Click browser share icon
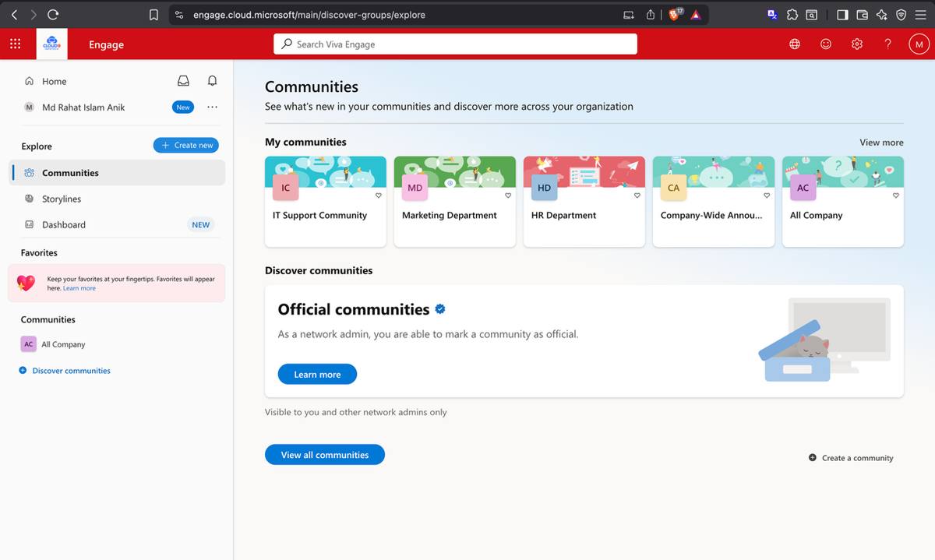This screenshot has width=935, height=560. tap(651, 14)
